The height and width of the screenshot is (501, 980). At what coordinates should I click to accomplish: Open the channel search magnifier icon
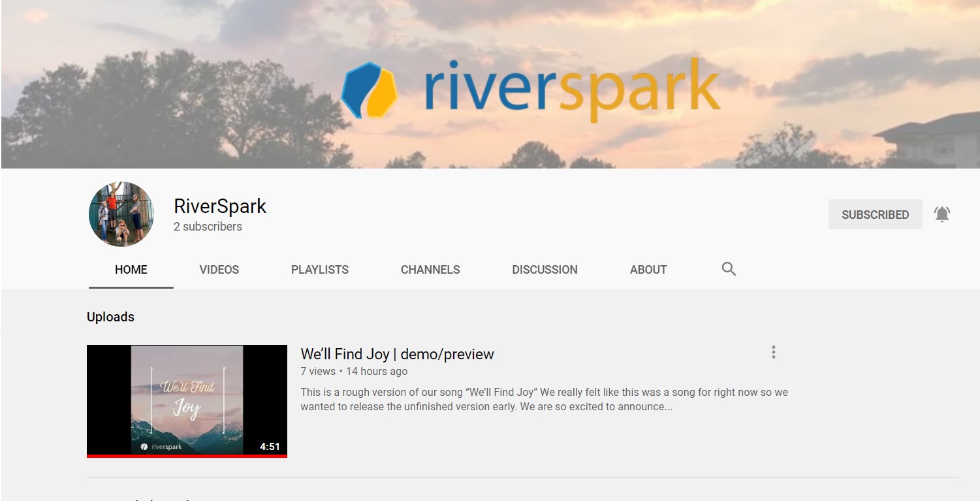point(729,269)
